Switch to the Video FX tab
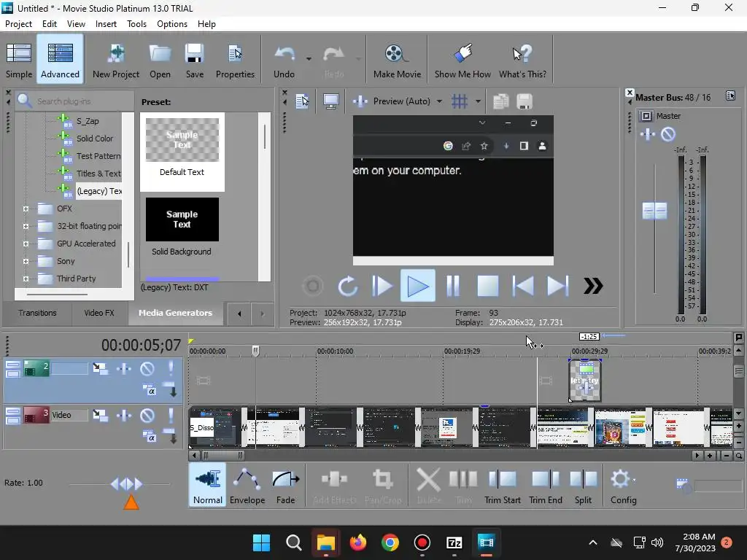This screenshot has height=560, width=747. coord(99,313)
